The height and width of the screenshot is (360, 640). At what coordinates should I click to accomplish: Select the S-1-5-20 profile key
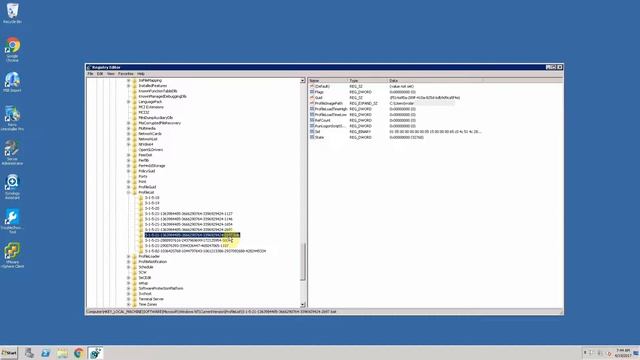152,208
